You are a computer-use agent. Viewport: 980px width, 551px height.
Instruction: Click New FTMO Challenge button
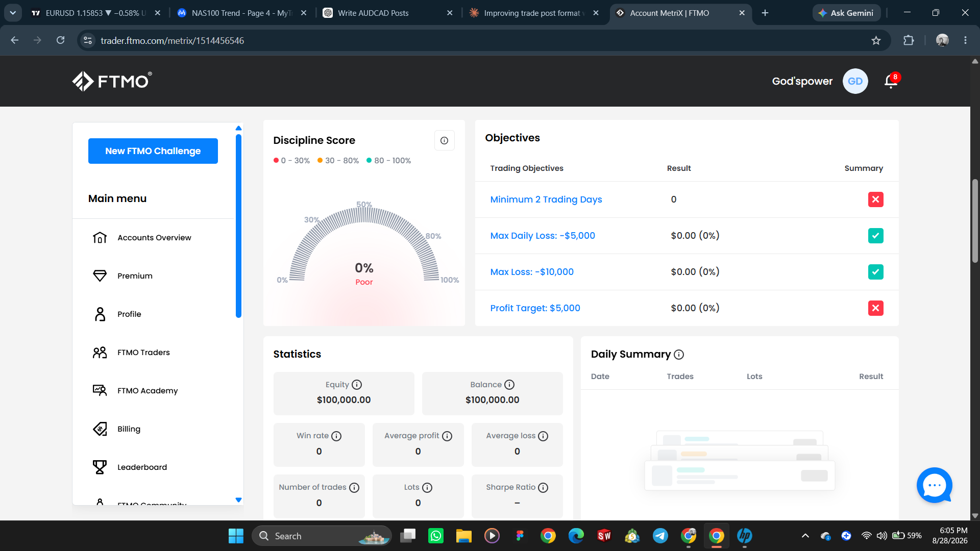click(x=153, y=151)
